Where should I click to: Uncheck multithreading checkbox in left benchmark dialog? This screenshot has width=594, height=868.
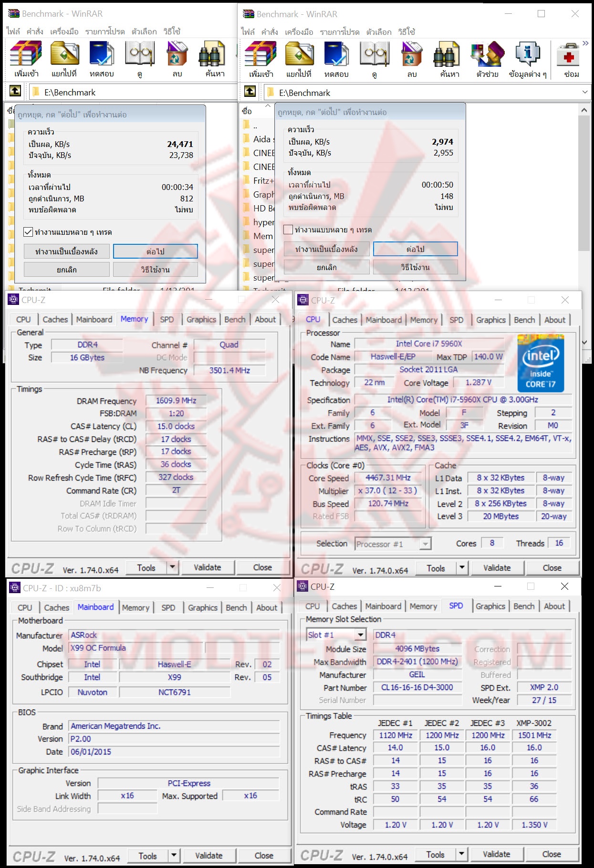click(x=28, y=232)
